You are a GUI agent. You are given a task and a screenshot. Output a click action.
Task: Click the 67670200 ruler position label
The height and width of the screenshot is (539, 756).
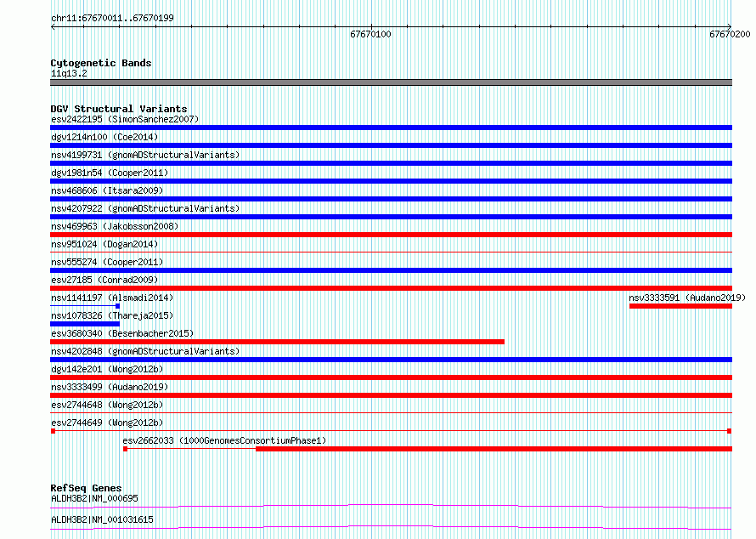pyautogui.click(x=730, y=34)
